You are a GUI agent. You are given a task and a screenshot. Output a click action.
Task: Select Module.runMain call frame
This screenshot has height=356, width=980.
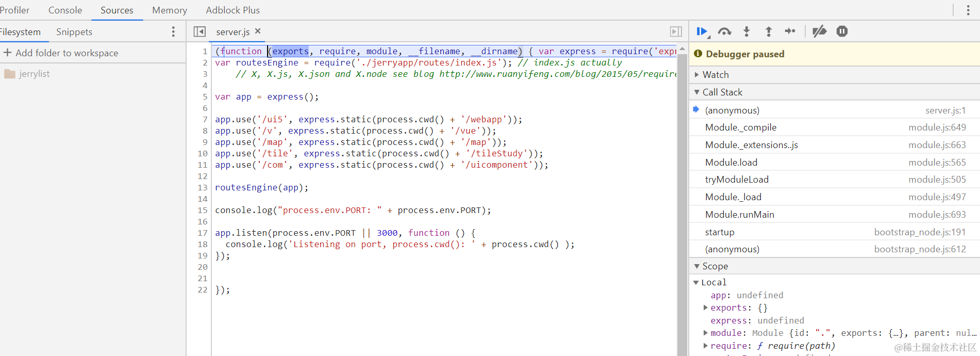tap(834, 215)
